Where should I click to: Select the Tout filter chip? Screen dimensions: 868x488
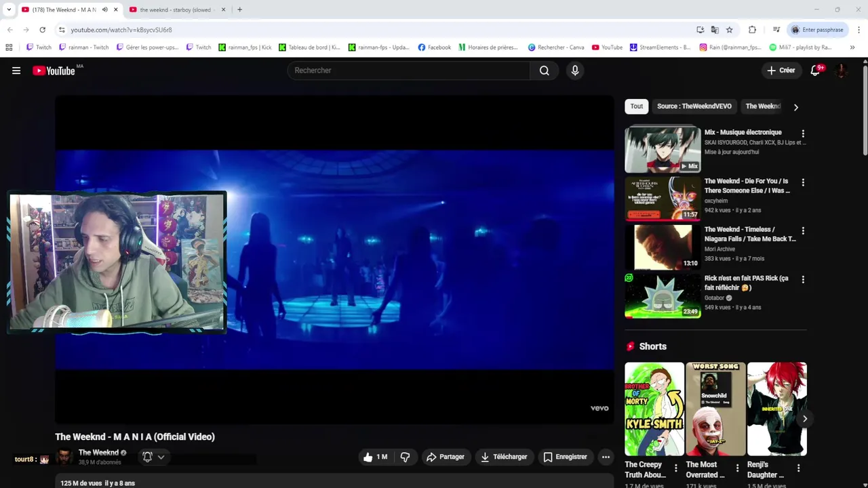coord(636,106)
